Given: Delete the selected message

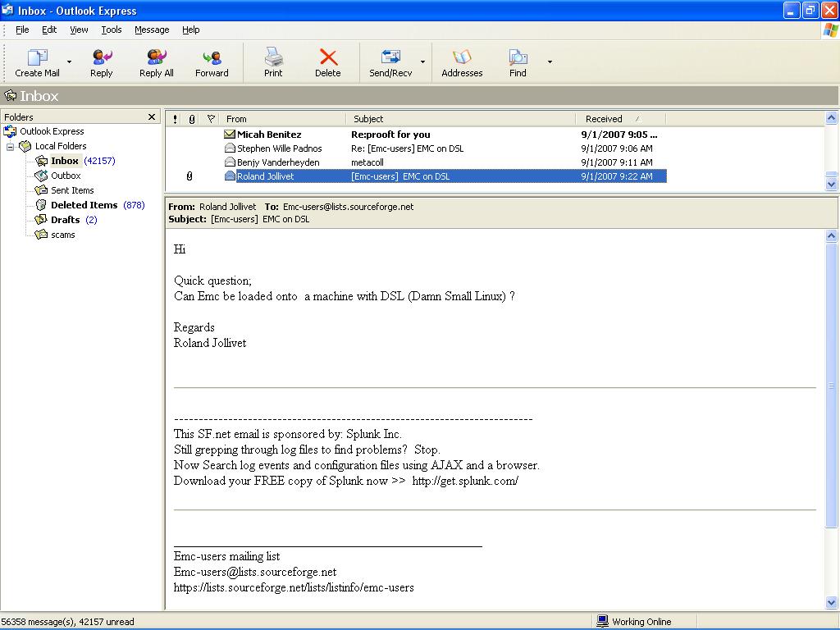Looking at the screenshot, I should tap(328, 63).
